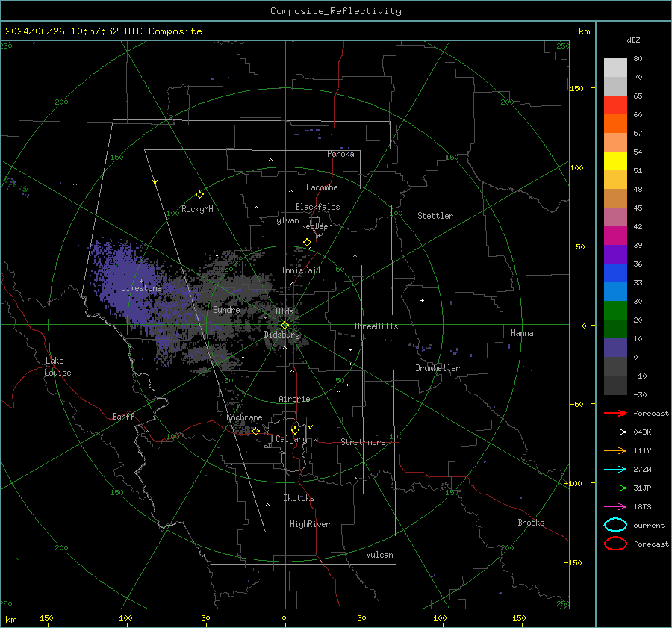Click the ThreeHills town label

[376, 326]
